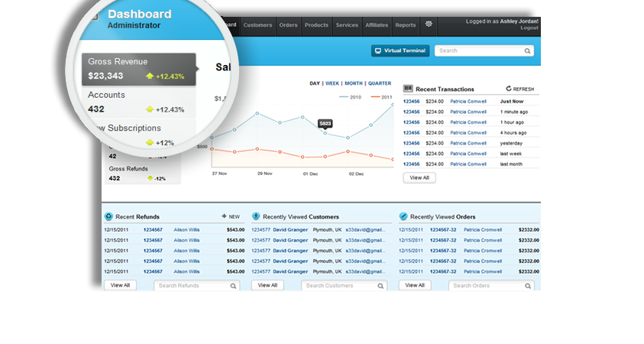The width and height of the screenshot is (644, 344).
Task: Switch chart to MONTH view
Action: click(353, 83)
